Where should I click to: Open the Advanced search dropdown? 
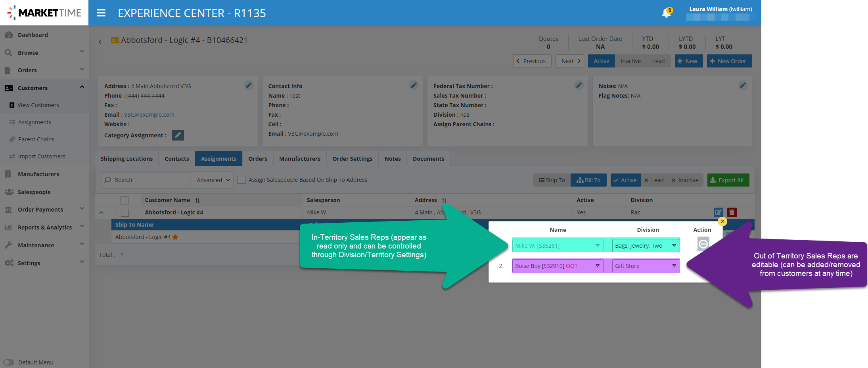pos(213,180)
